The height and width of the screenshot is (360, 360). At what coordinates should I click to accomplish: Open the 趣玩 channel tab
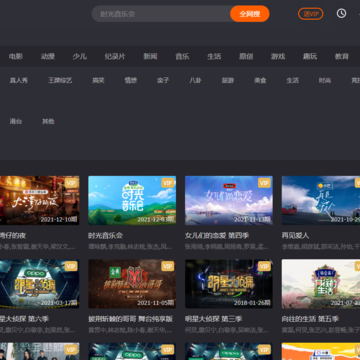(x=310, y=56)
